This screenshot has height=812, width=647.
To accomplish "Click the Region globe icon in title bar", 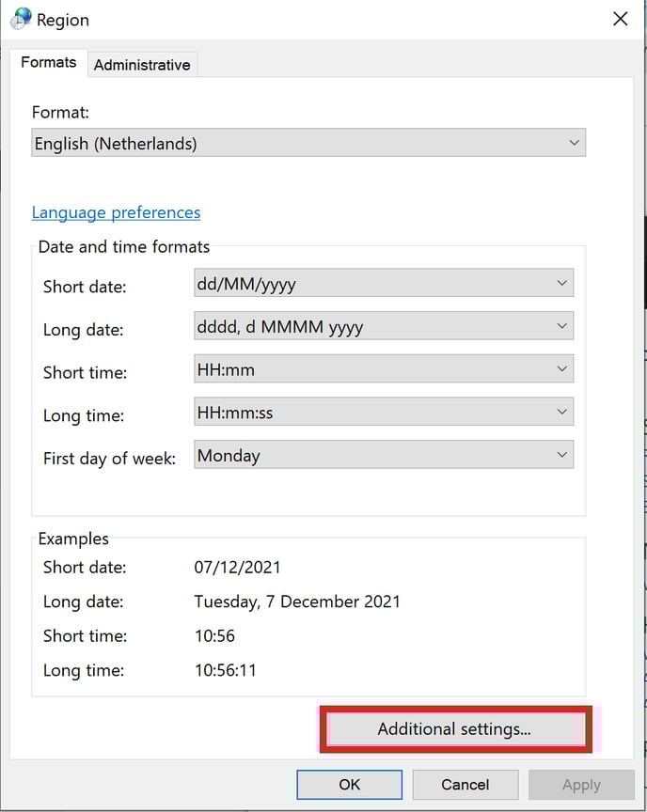I will (x=20, y=19).
